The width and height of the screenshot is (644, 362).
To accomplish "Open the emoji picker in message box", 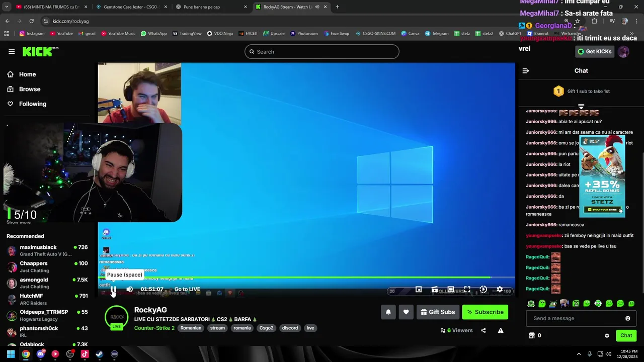I will pyautogui.click(x=627, y=318).
